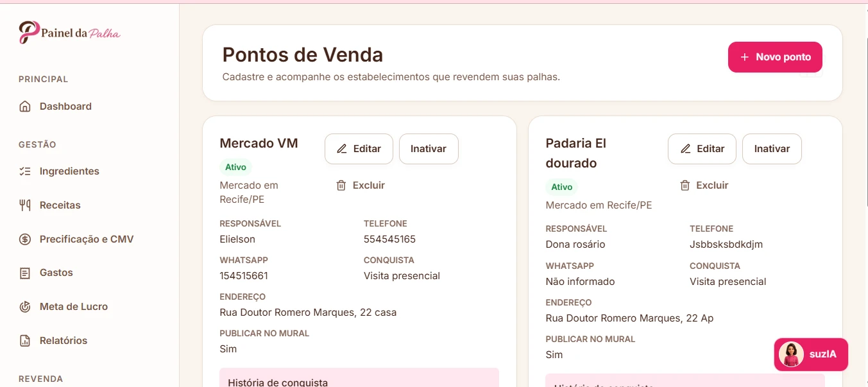Click the Gastos receipt icon
The width and height of the screenshot is (868, 387).
click(x=25, y=273)
